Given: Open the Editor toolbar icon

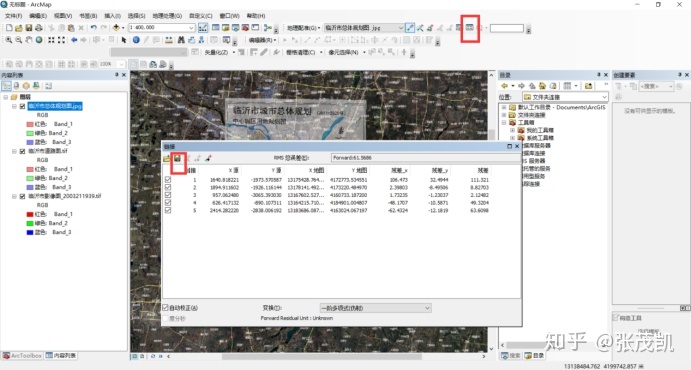Looking at the screenshot, I should pyautogui.click(x=203, y=28).
